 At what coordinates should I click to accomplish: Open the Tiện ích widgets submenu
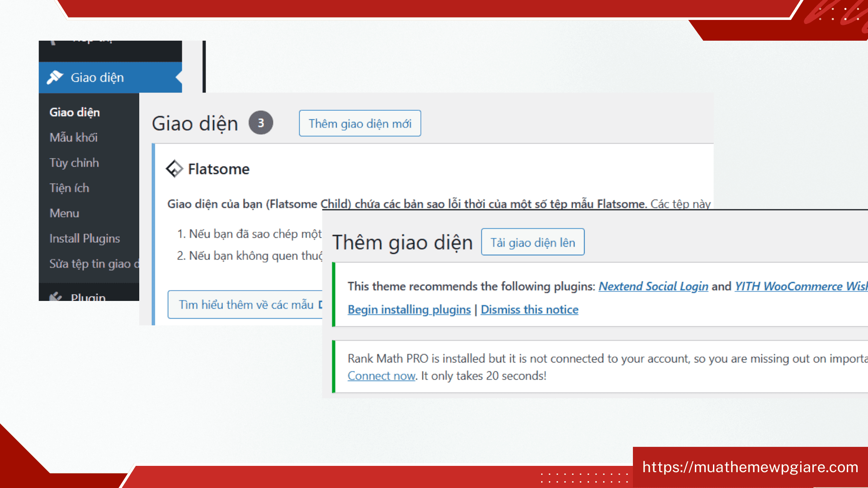pos(69,188)
